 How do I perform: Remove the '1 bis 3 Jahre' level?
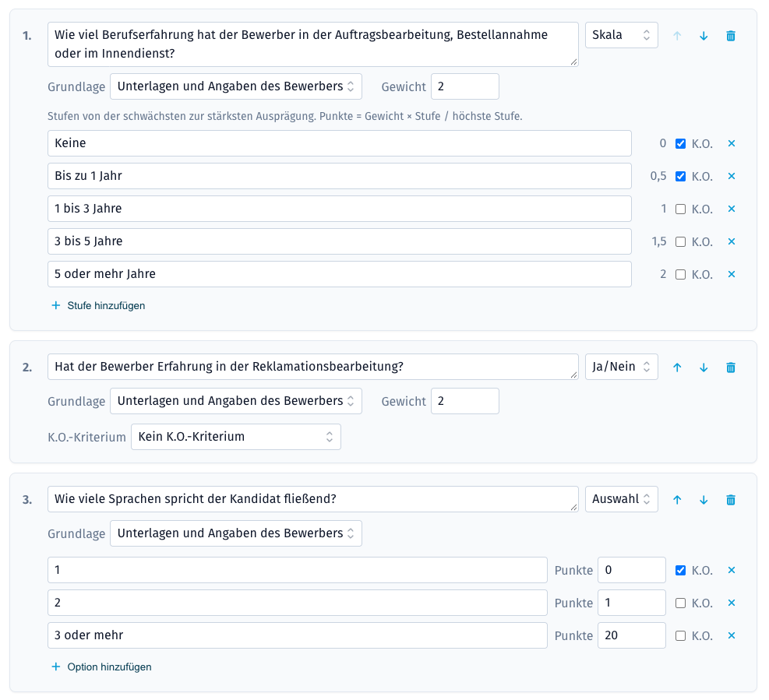(x=732, y=209)
